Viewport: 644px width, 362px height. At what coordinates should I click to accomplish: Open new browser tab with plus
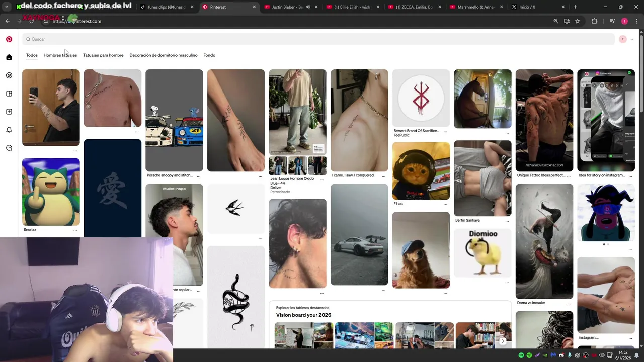point(575,7)
